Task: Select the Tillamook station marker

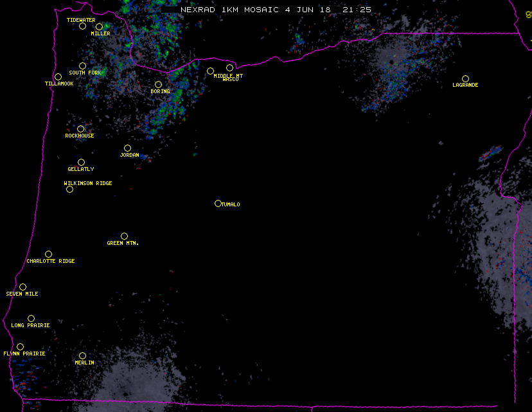Action: pos(58,77)
